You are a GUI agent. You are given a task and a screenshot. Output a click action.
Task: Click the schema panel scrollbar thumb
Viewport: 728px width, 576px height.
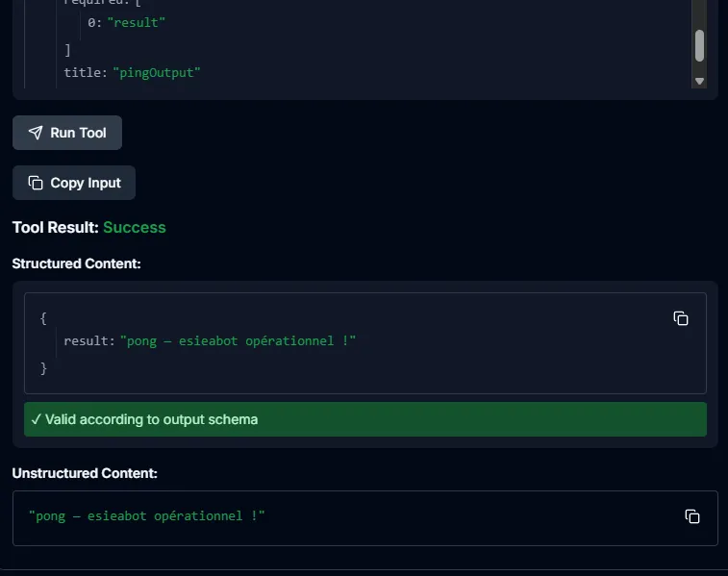[699, 45]
